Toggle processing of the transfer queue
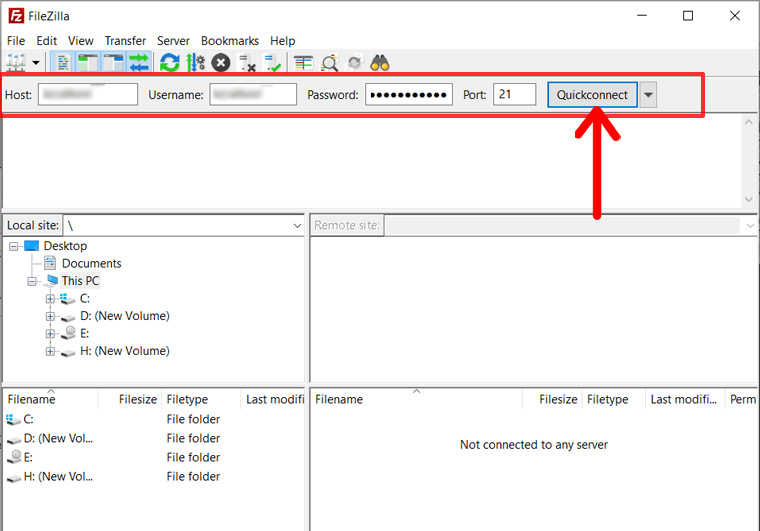760x531 pixels. click(196, 62)
